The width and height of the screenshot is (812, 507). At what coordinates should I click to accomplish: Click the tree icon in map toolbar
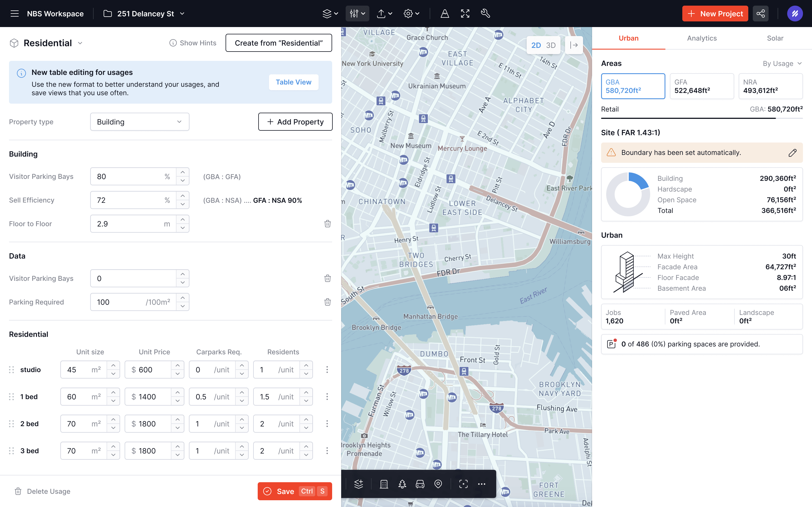coord(402,484)
